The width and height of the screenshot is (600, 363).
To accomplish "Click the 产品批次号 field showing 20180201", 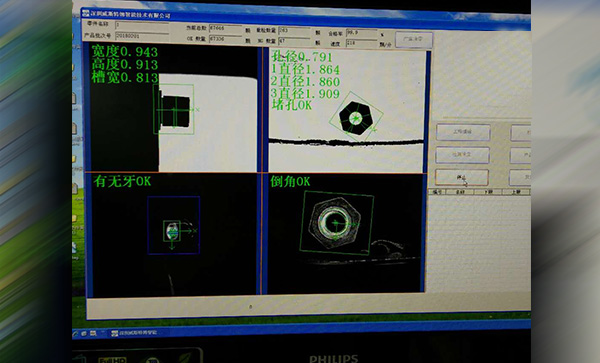I will tap(142, 36).
